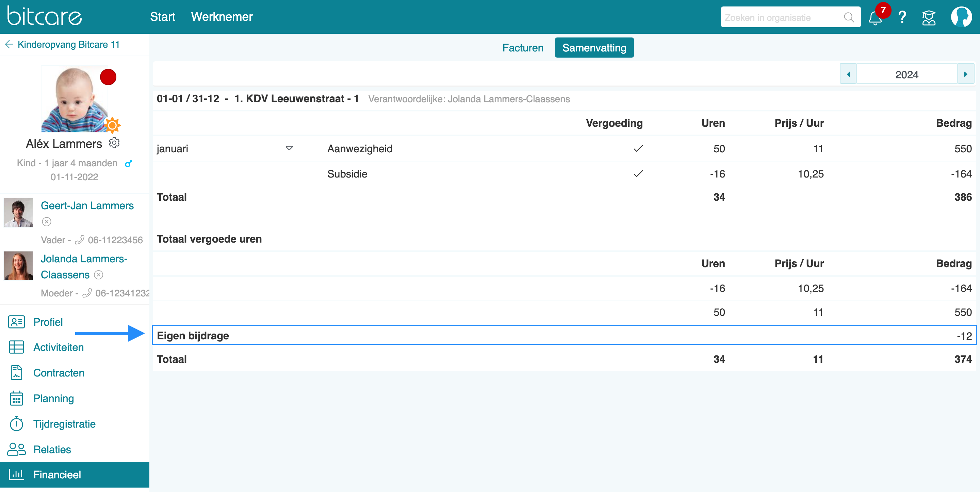Expand the januari month dropdown arrow
The height and width of the screenshot is (492, 980).
click(x=289, y=148)
